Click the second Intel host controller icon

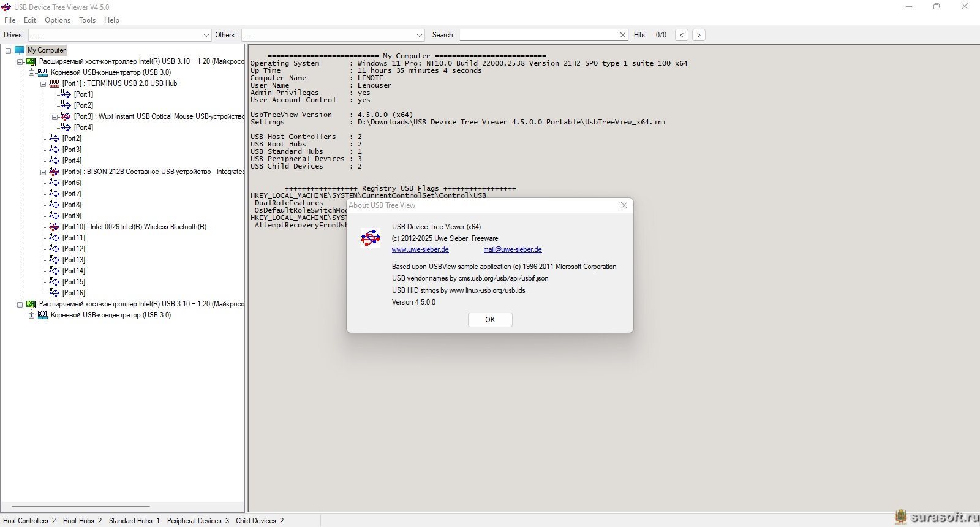[31, 304]
